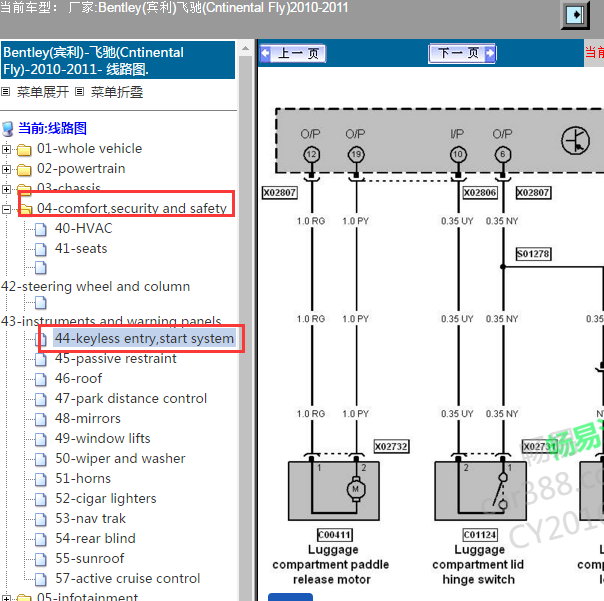604x601 pixels.
Task: Click page icon next to 57-active cruise control
Action: point(41,579)
